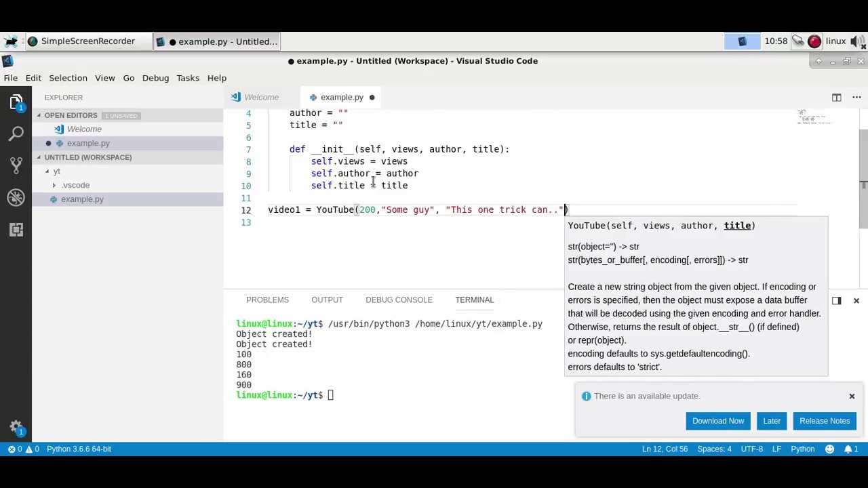Click the 1 UNSAVED badge
This screenshot has height=488, width=868.
[x=121, y=115]
